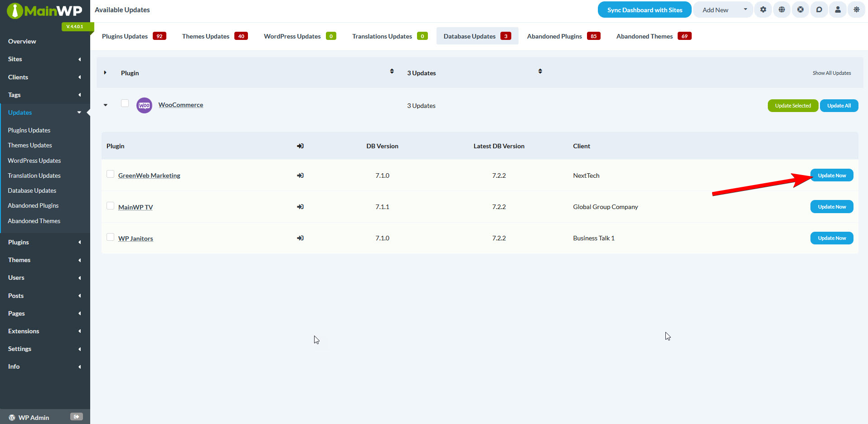This screenshot has height=424, width=868.
Task: Check the GreenWeb Marketing checkbox
Action: (110, 174)
